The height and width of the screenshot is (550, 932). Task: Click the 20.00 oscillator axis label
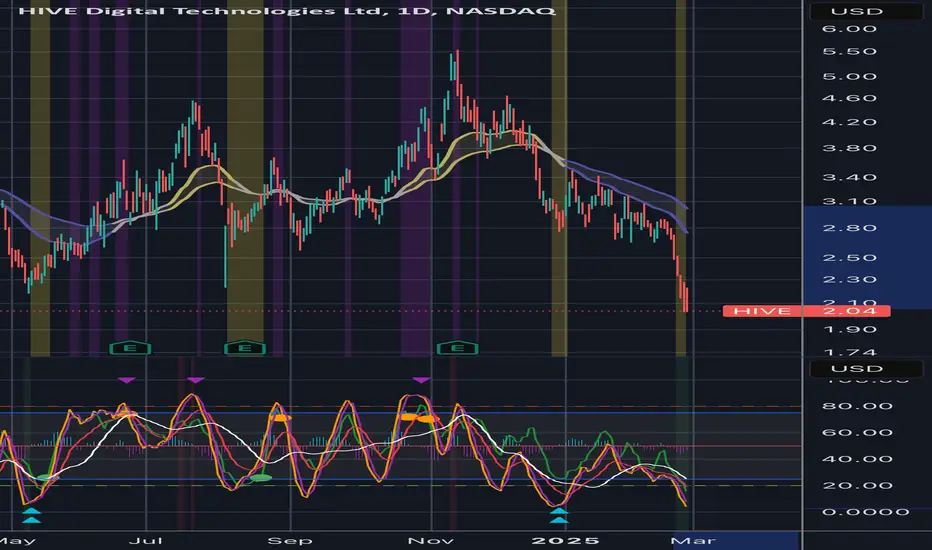click(857, 486)
